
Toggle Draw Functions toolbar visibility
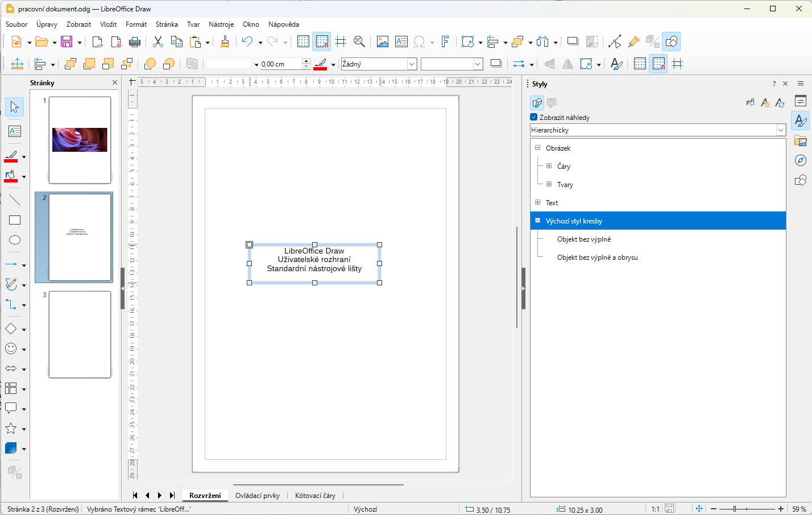[x=672, y=41]
